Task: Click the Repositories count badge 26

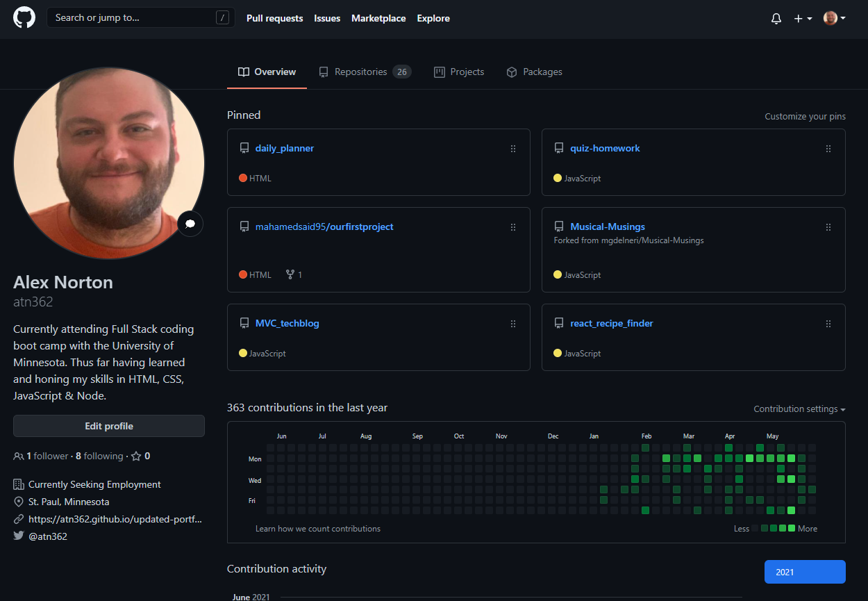Action: click(402, 72)
